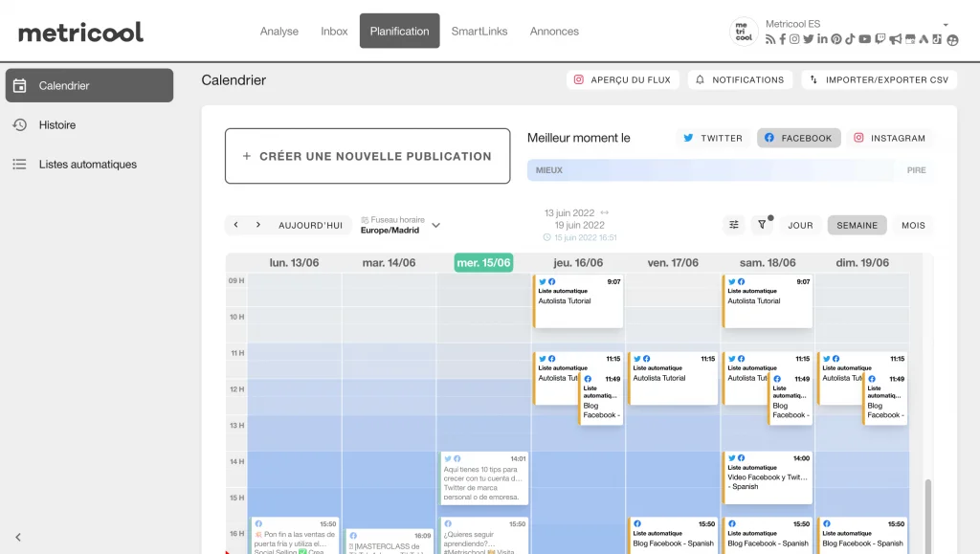
Task: Open the Inbox tab
Action: pos(334,32)
